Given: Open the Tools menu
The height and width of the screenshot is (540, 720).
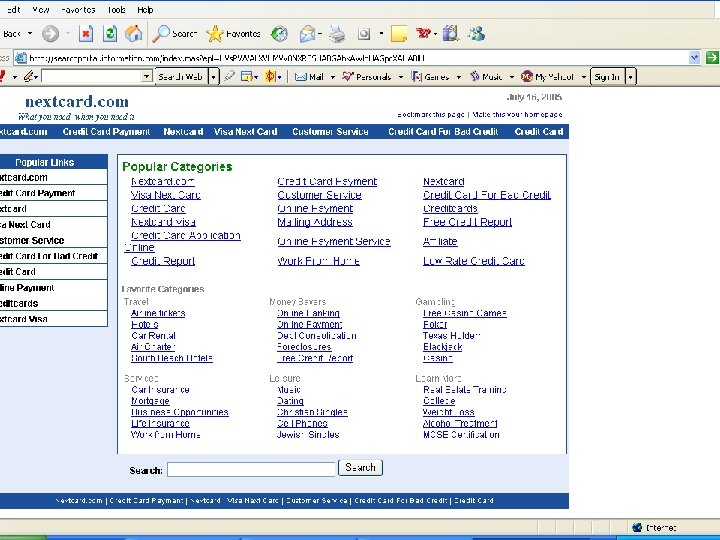Looking at the screenshot, I should coord(117,10).
